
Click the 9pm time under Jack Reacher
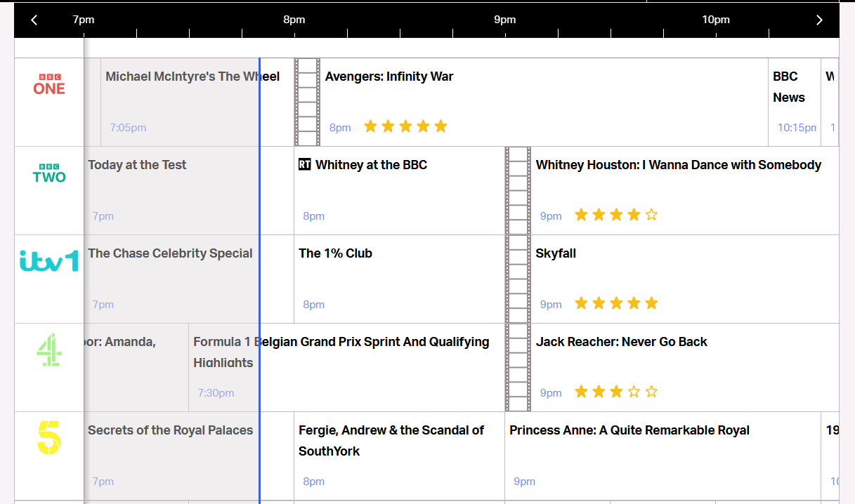(x=551, y=393)
